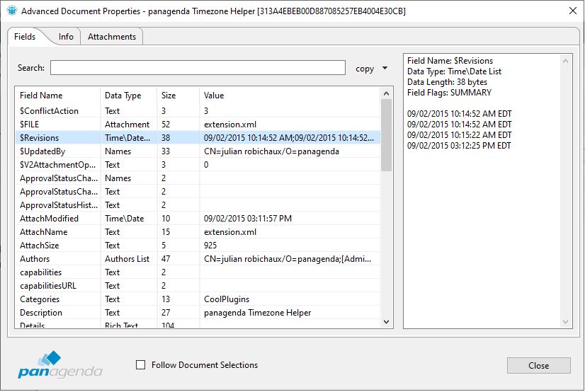Focus the Search input field
The width and height of the screenshot is (585, 392).
click(198, 68)
